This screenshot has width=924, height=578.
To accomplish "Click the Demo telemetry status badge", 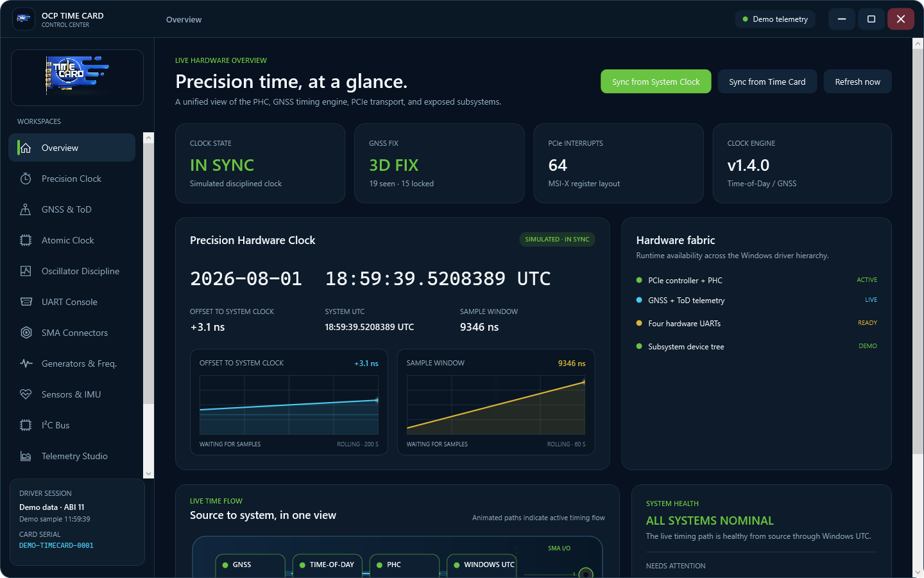I will (775, 19).
